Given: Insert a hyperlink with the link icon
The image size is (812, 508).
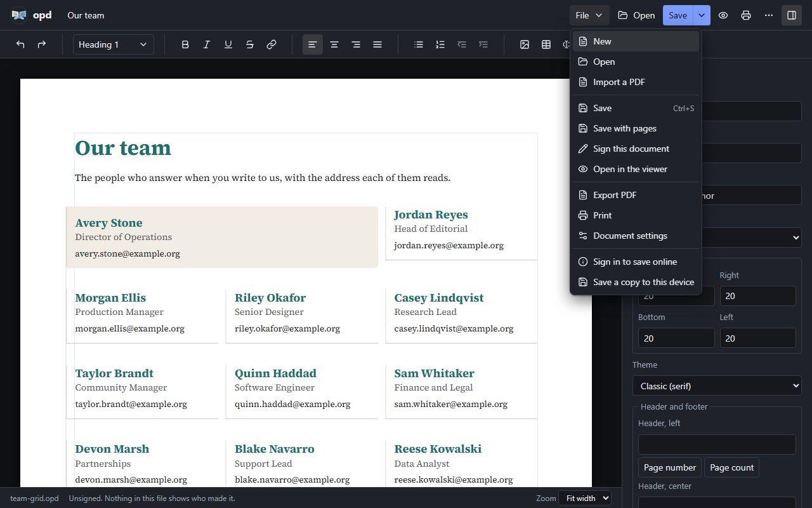Looking at the screenshot, I should [272, 44].
